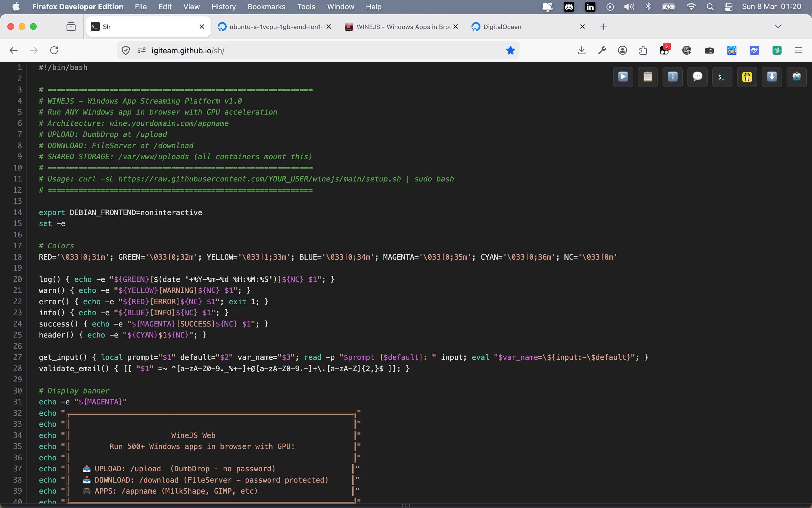This screenshot has height=508, width=812.
Task: Open the View menu
Action: [x=192, y=7]
